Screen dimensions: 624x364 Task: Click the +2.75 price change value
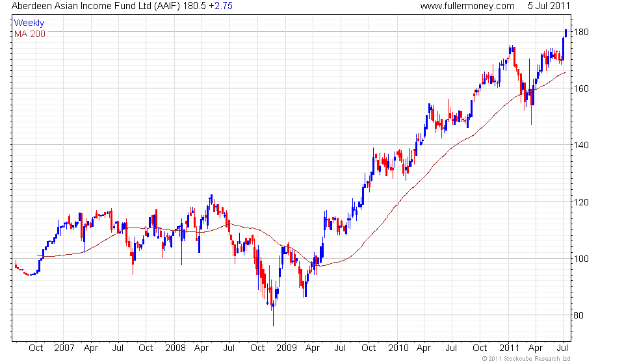(220, 6)
